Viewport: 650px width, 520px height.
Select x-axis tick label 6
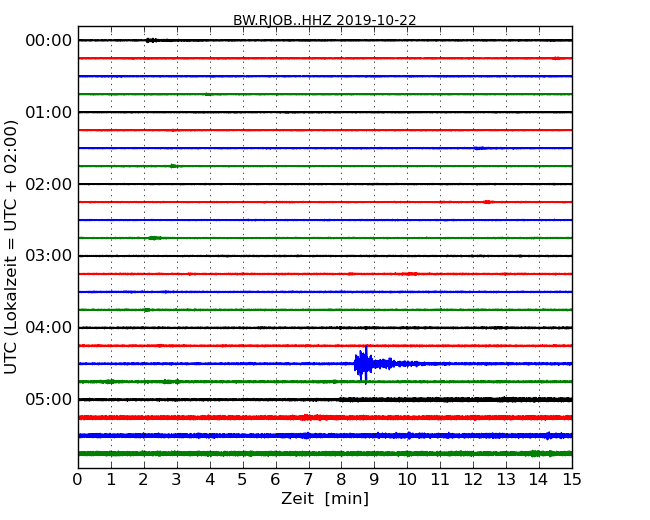click(x=275, y=479)
